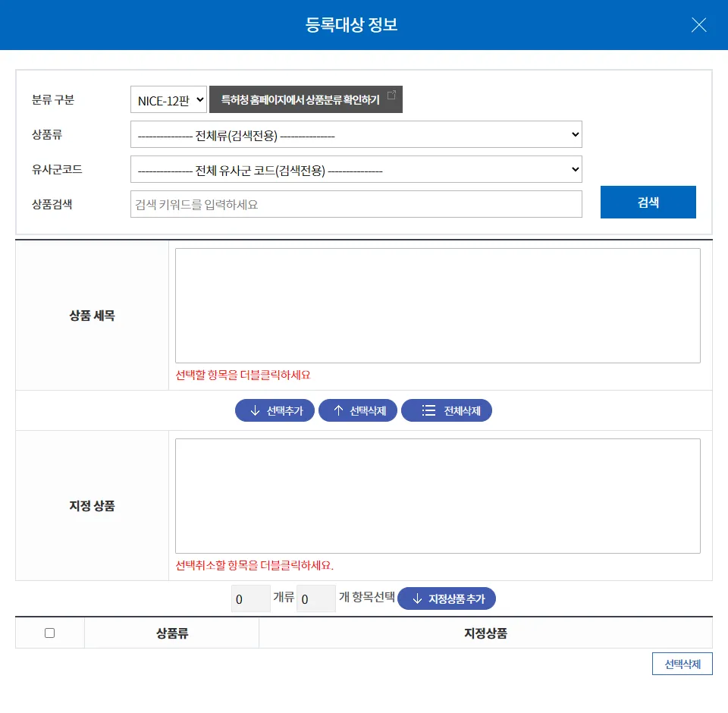Click inside the 상품 세목 list box
Screen dimensions: 728x713
(x=438, y=306)
